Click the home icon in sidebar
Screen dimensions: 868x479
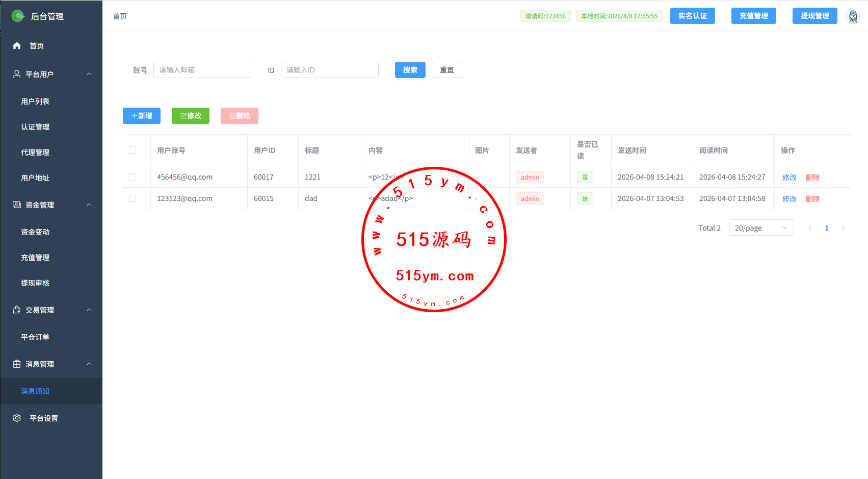17,46
